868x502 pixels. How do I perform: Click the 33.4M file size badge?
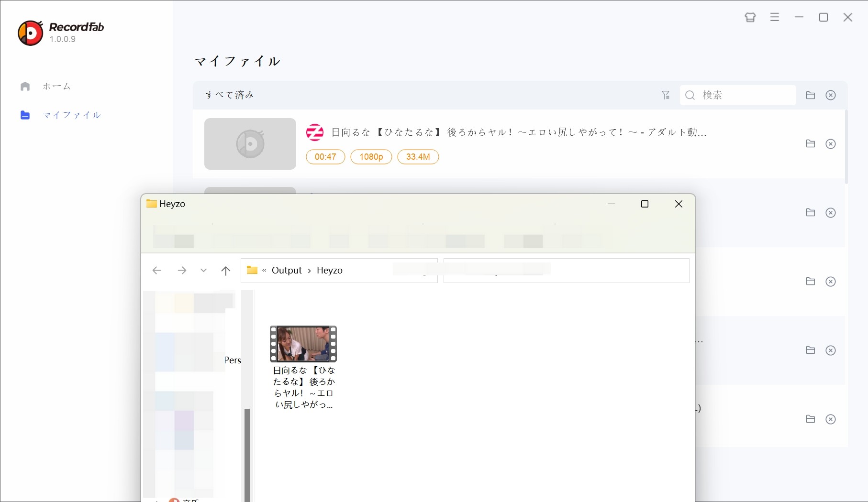coord(418,157)
